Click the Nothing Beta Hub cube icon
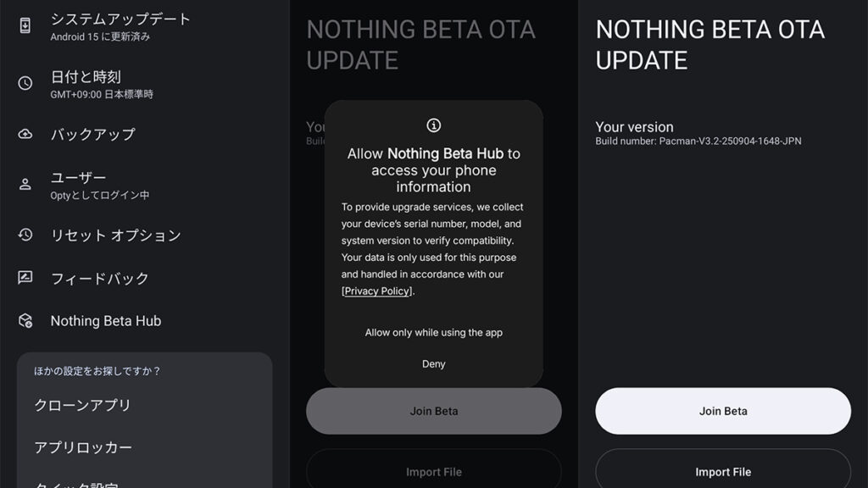The height and width of the screenshot is (488, 868). pyautogui.click(x=25, y=321)
